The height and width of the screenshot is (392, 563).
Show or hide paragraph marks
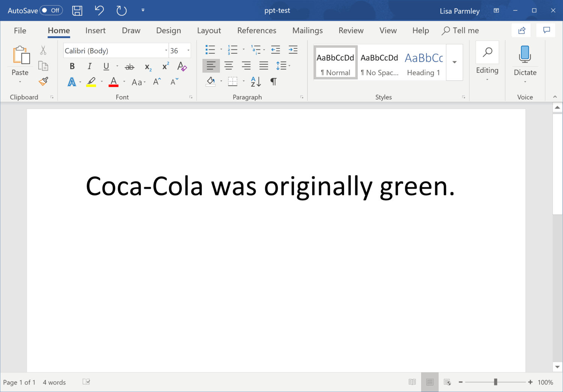(x=274, y=82)
